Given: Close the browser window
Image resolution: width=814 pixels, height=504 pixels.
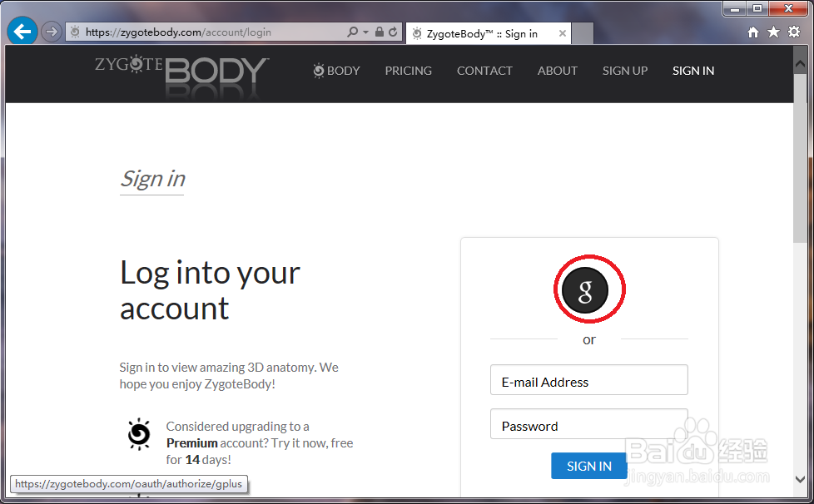Looking at the screenshot, I should [788, 9].
